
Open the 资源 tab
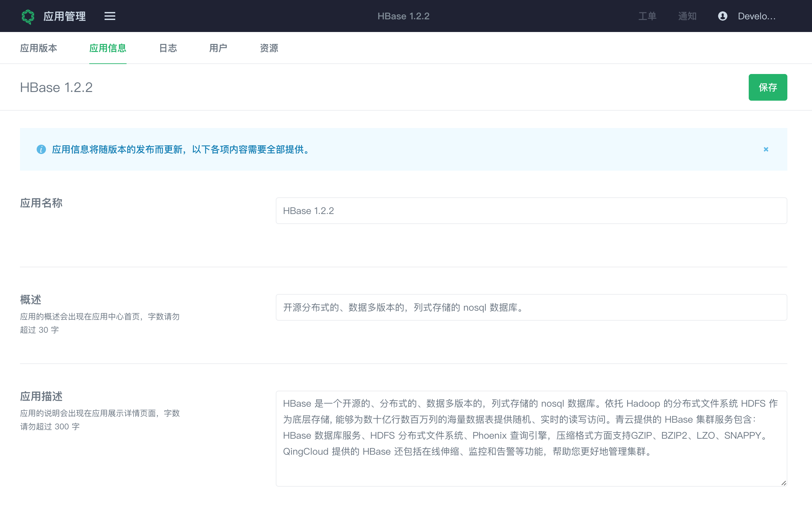269,48
